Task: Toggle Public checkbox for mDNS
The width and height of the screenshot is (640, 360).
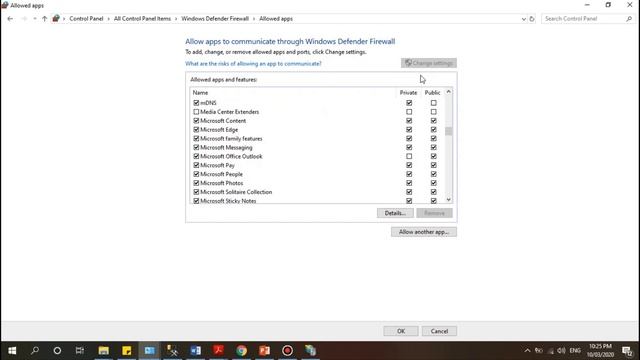Action: click(433, 103)
